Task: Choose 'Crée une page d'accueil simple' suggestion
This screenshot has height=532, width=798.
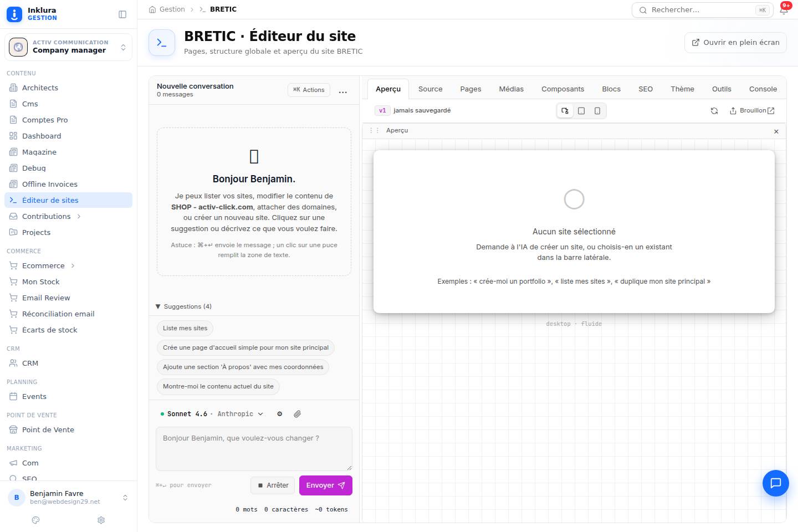Action: (245, 347)
